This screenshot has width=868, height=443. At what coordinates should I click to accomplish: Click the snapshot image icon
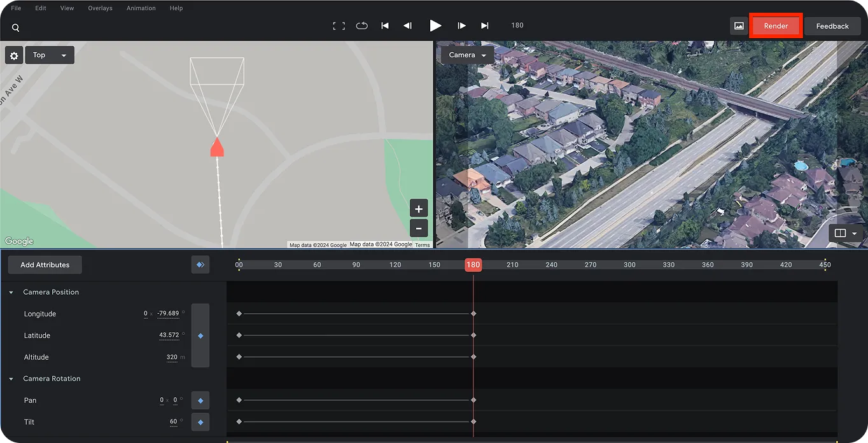739,26
